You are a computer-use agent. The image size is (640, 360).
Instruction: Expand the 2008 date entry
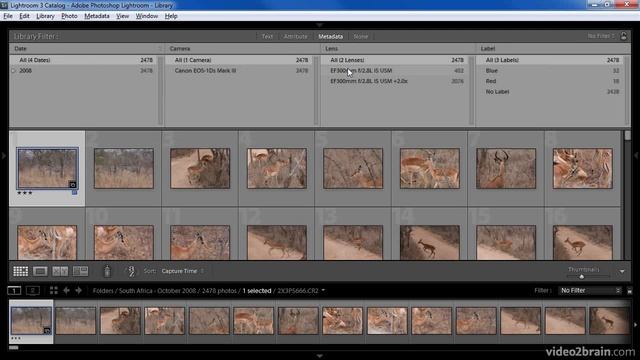pyautogui.click(x=13, y=71)
